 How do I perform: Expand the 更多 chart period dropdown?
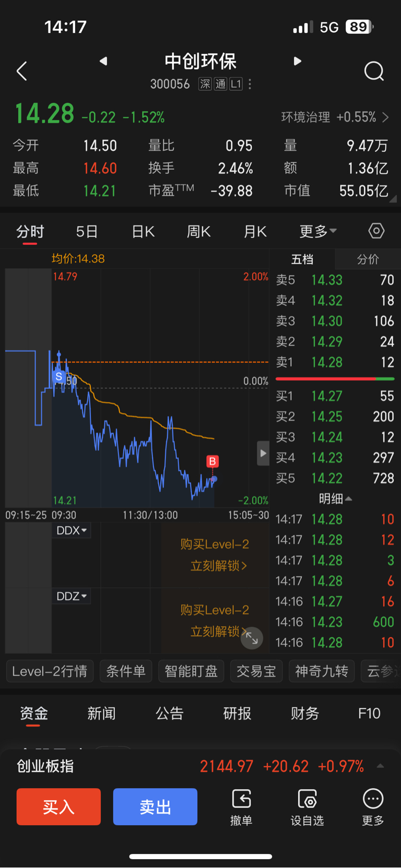coord(318,231)
